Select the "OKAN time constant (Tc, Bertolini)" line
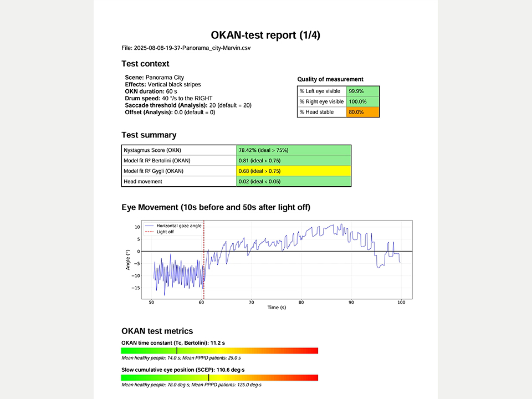 tap(173, 343)
